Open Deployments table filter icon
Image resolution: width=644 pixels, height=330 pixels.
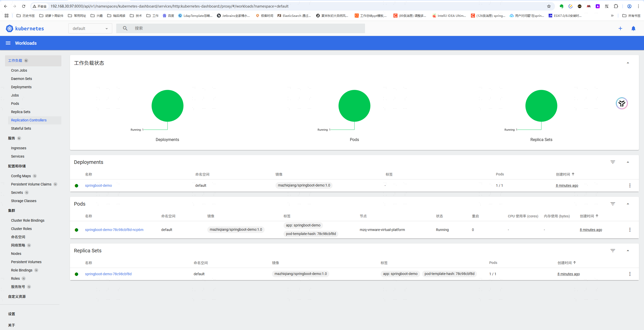tap(613, 162)
